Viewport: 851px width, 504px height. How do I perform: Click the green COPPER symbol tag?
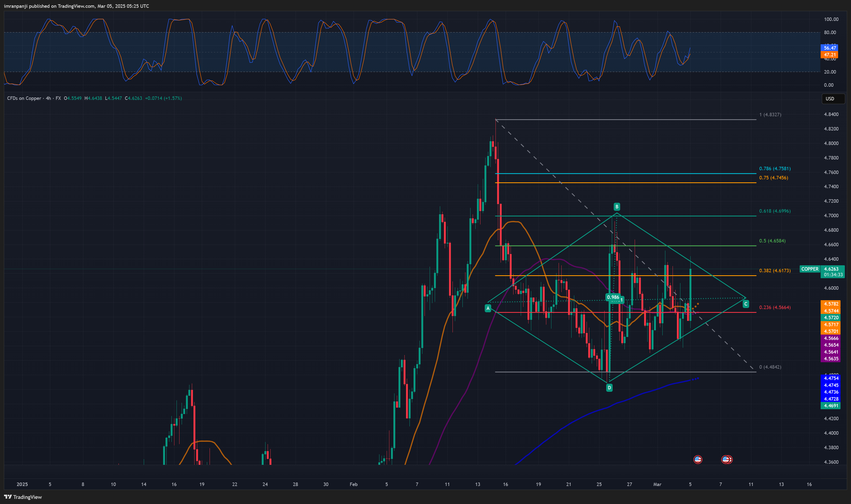click(810, 269)
